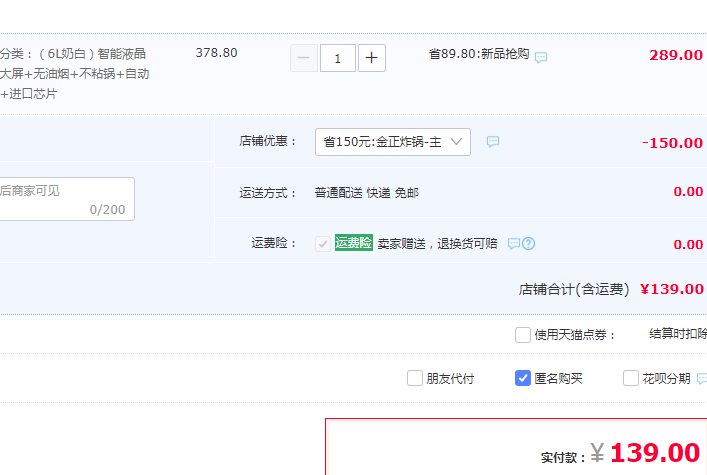Click the 卖家赠送，退换货可赔 text

[x=437, y=244]
